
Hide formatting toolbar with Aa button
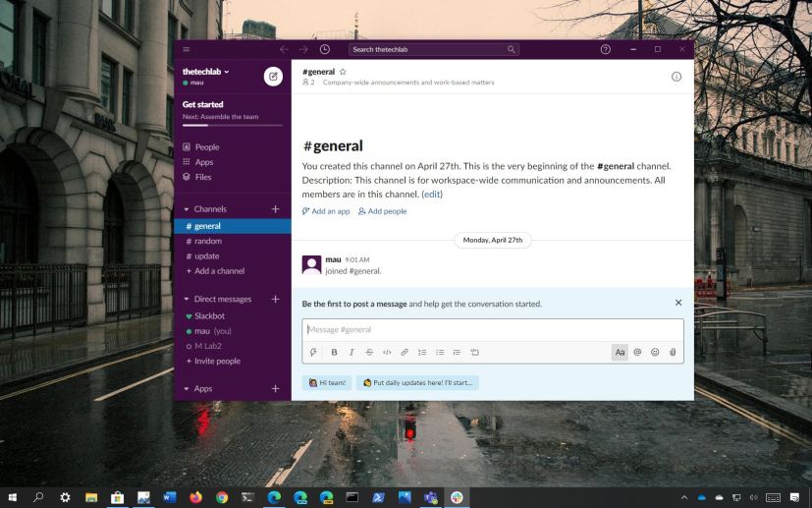(x=620, y=352)
